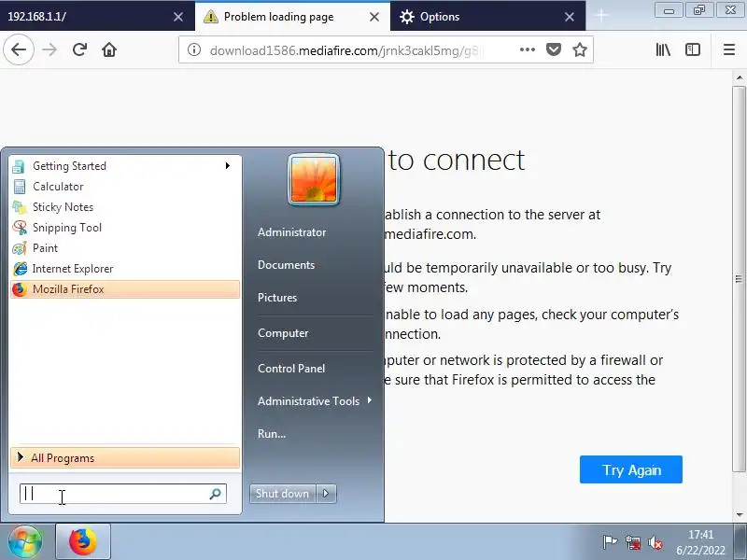Open shut down options arrow
This screenshot has width=747, height=560.
click(326, 494)
